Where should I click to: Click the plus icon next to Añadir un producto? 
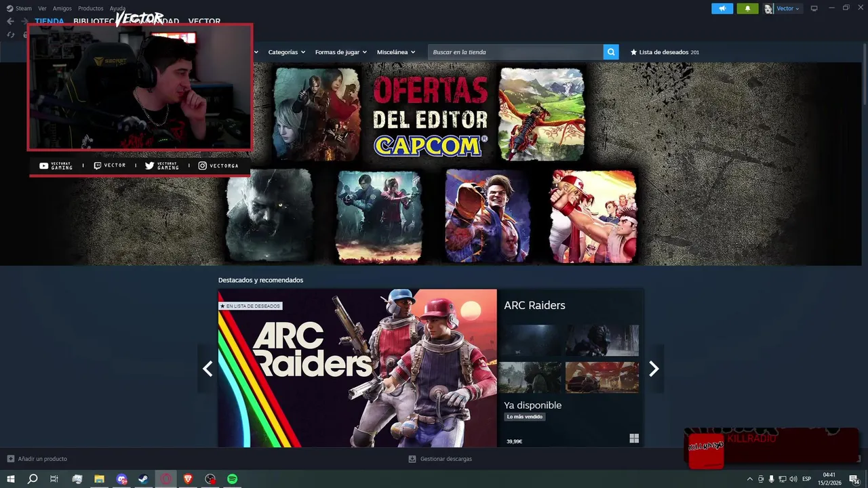coord(10,459)
